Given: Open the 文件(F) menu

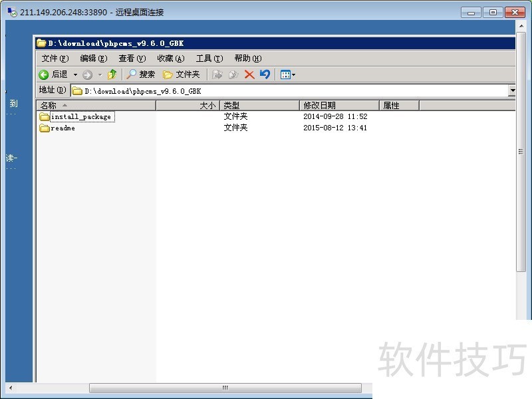Looking at the screenshot, I should tap(55, 59).
